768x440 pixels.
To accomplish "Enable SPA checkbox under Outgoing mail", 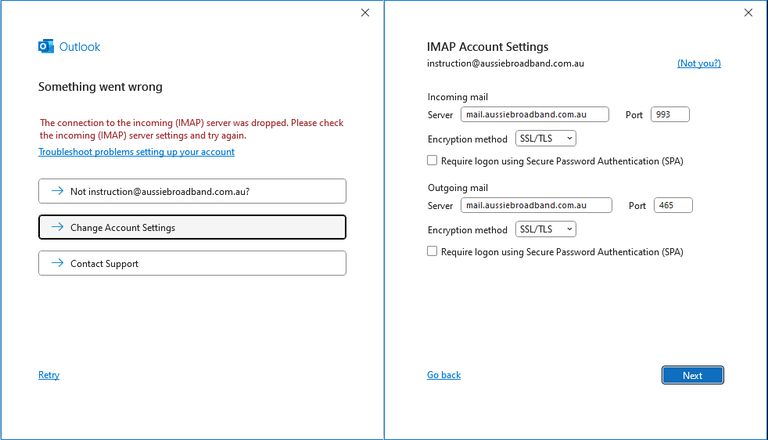I will [x=432, y=251].
